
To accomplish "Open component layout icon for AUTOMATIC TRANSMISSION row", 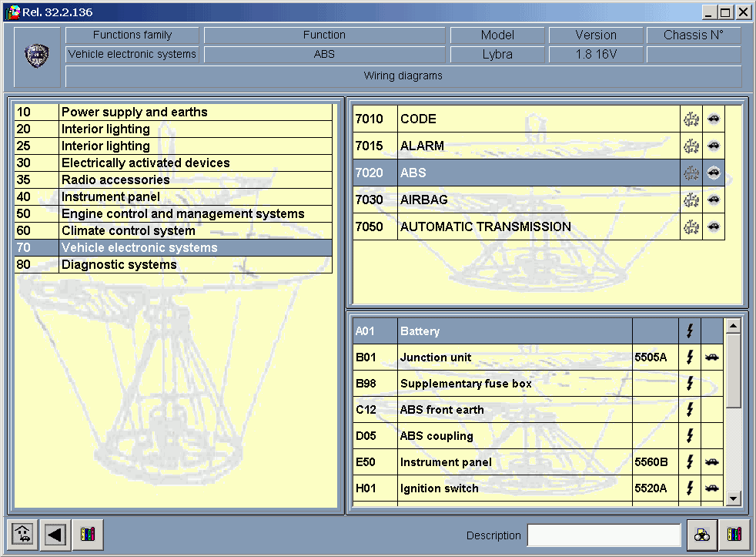I will pyautogui.click(x=691, y=226).
